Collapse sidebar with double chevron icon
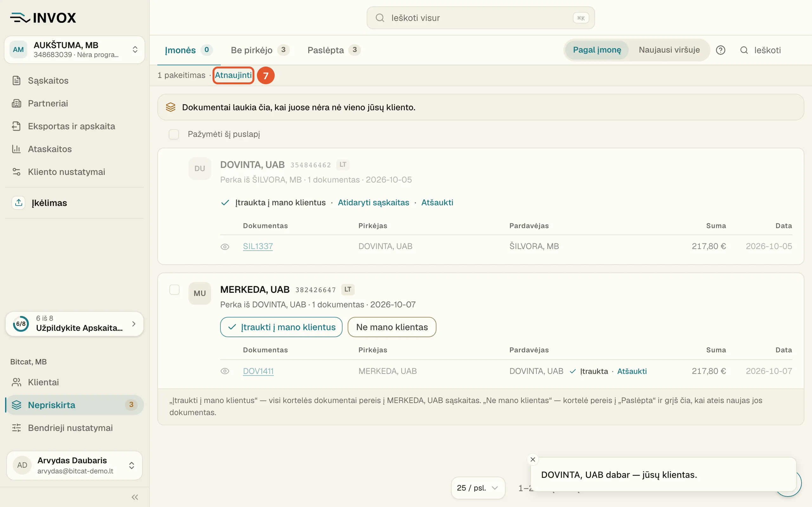 135,497
